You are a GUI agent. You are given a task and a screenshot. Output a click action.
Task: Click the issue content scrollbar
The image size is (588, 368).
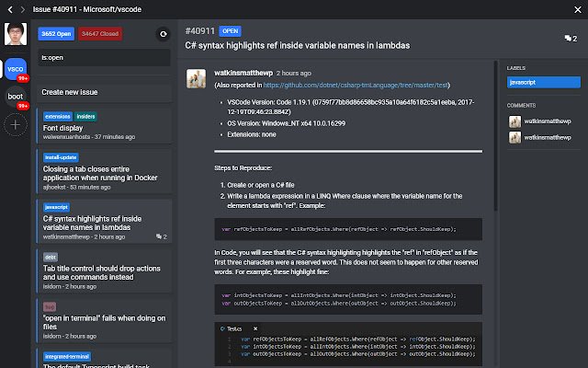click(495, 135)
